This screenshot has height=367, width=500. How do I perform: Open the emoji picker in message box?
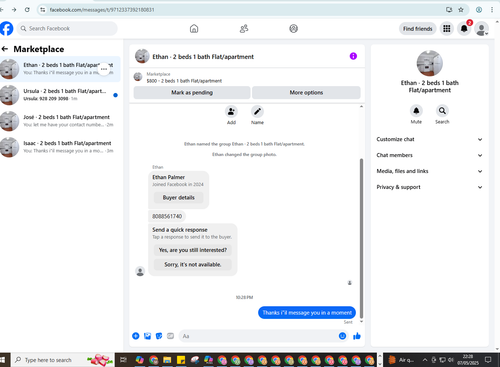pyautogui.click(x=342, y=336)
